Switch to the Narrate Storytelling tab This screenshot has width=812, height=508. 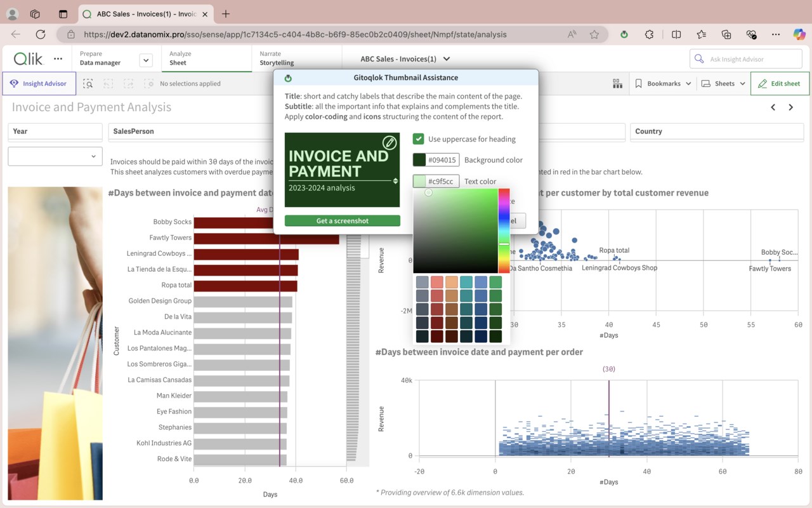tap(297, 58)
